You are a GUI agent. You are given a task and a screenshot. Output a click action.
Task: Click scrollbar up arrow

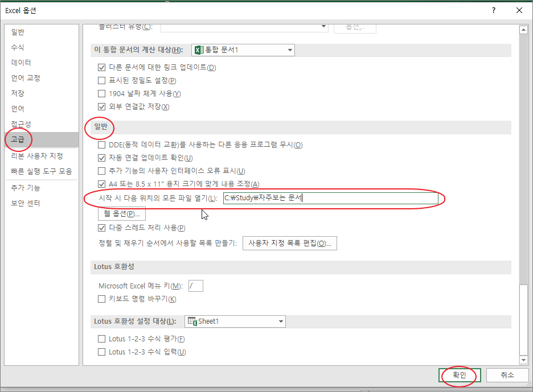[x=523, y=30]
